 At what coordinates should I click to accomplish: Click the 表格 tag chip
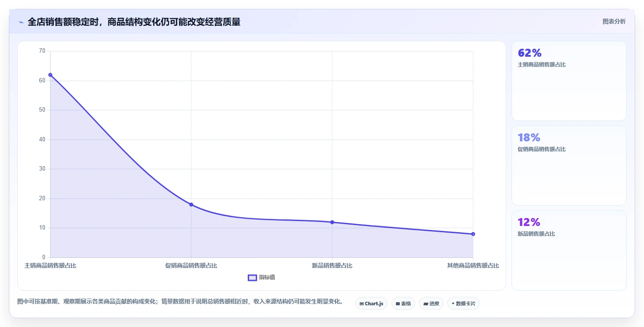tap(403, 304)
